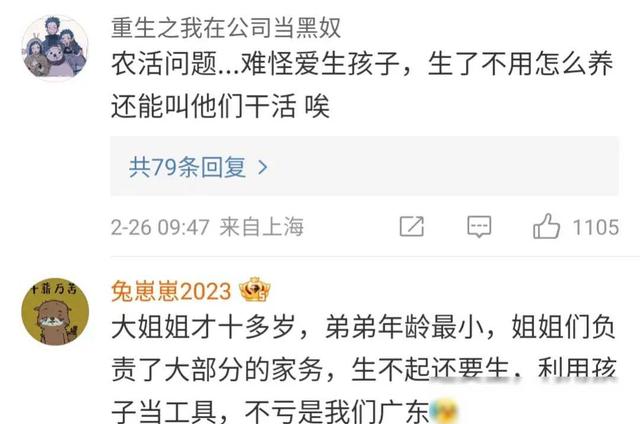Select the comment line starting 农活问题
640x424 pixels.
362,64
